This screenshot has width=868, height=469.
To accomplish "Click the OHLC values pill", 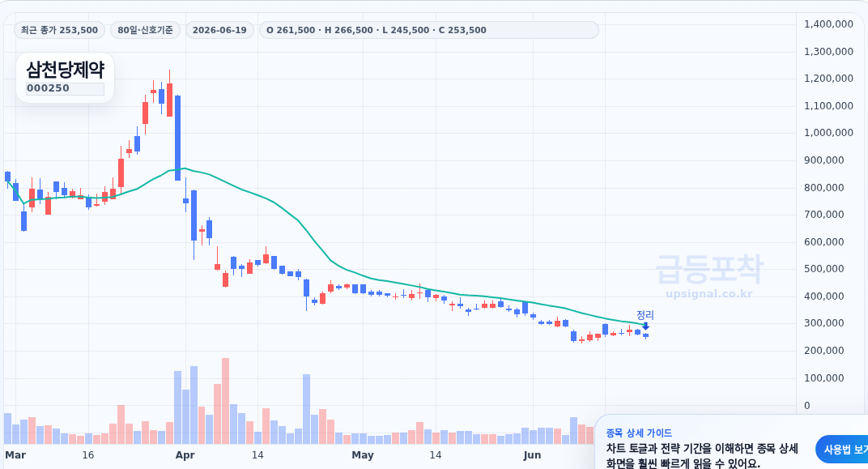I will coord(429,30).
